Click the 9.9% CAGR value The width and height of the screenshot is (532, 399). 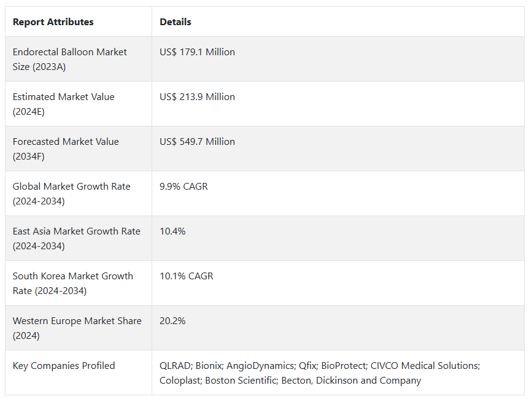tap(183, 187)
